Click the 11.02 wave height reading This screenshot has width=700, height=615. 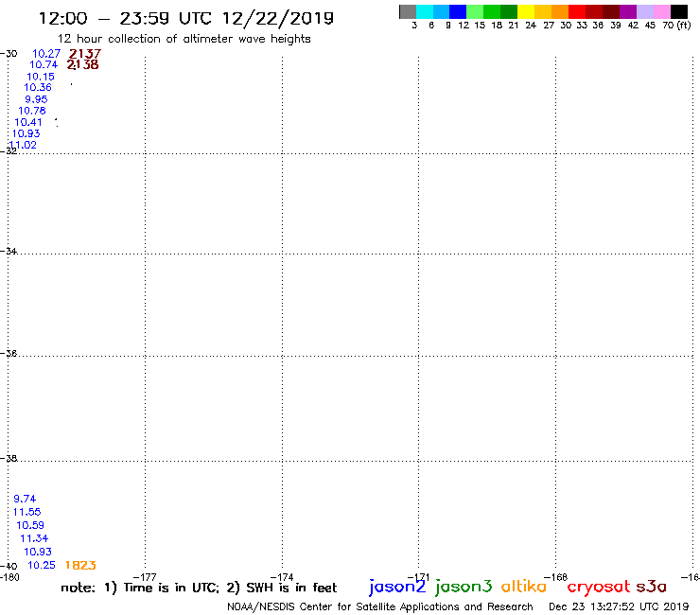point(23,145)
